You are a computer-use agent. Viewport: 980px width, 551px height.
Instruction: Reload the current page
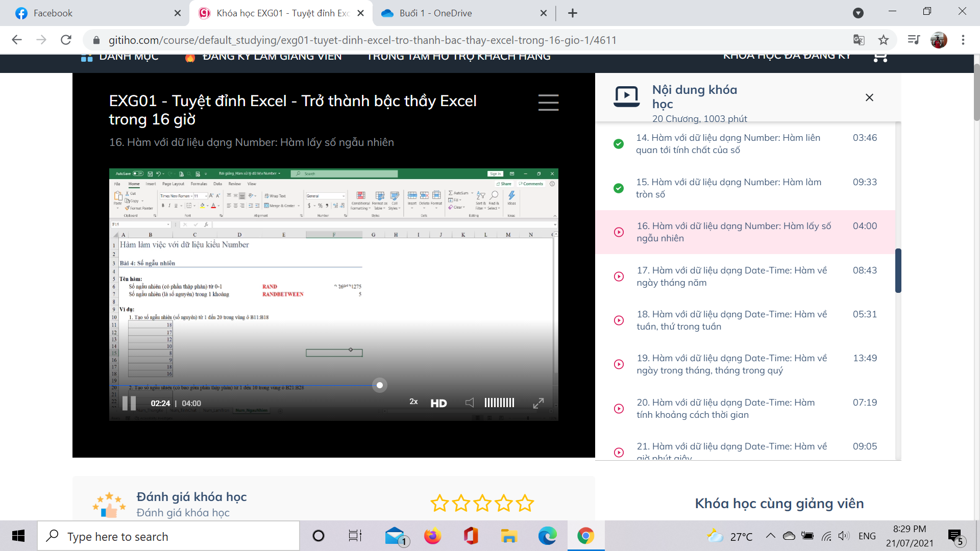[66, 40]
